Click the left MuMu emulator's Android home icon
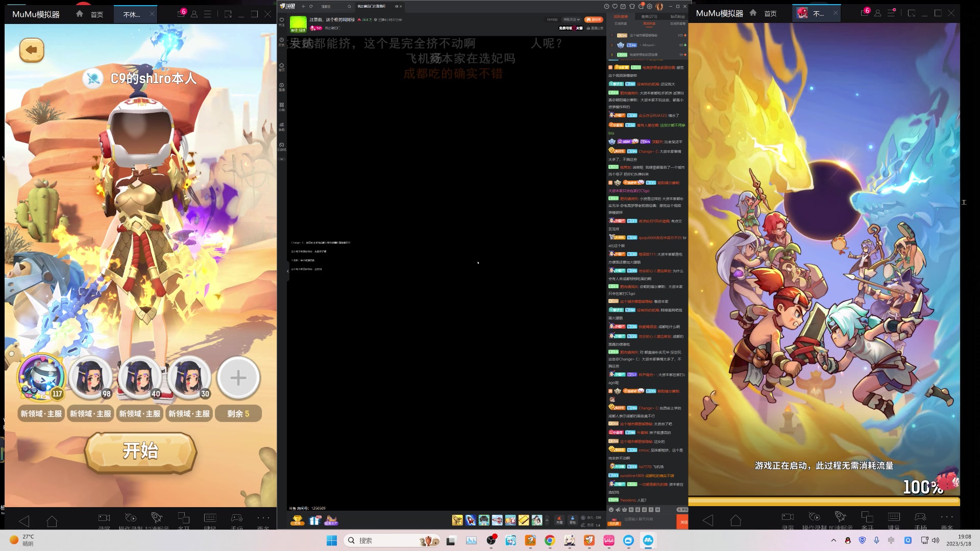Viewport: 980px width, 551px height. [52, 521]
